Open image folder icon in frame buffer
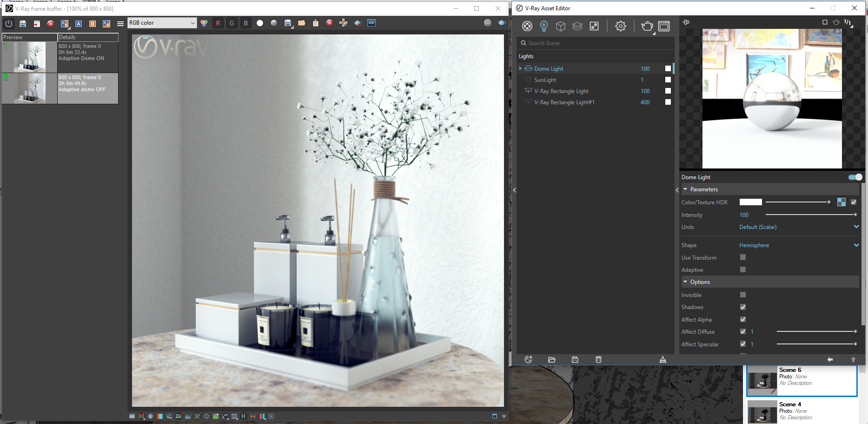This screenshot has height=424, width=868. tap(302, 23)
